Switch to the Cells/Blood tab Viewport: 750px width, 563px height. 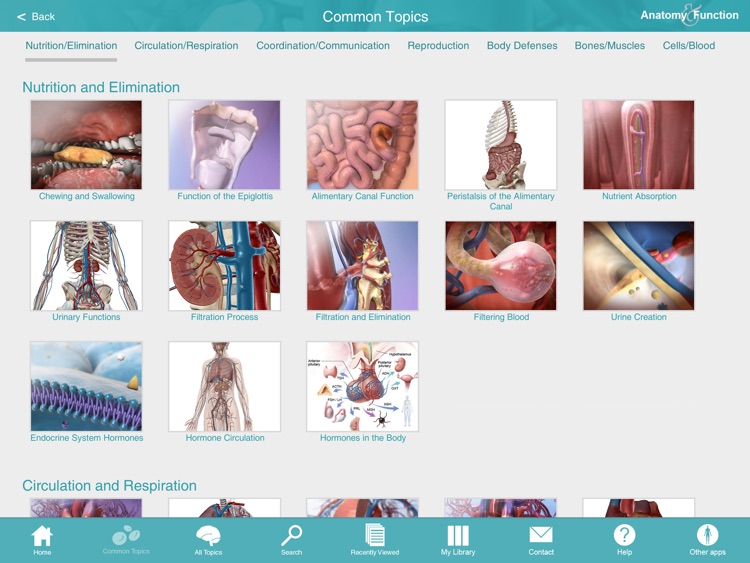(689, 46)
